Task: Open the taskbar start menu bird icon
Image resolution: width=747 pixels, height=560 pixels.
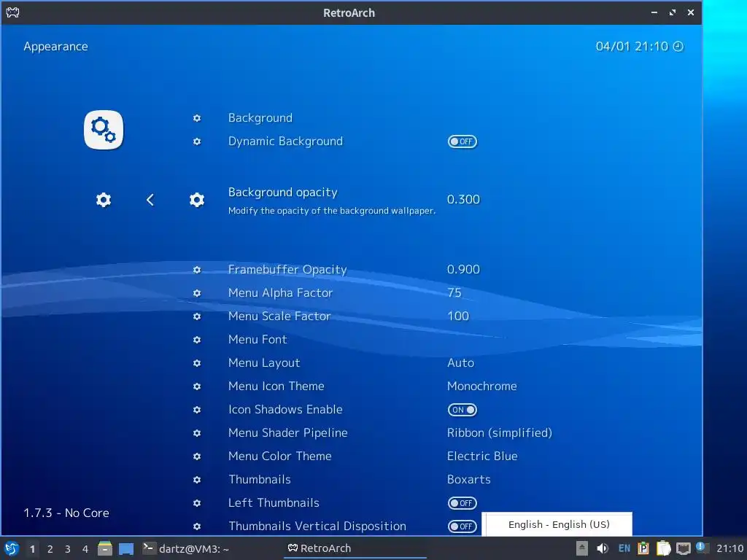Action: pos(12,548)
